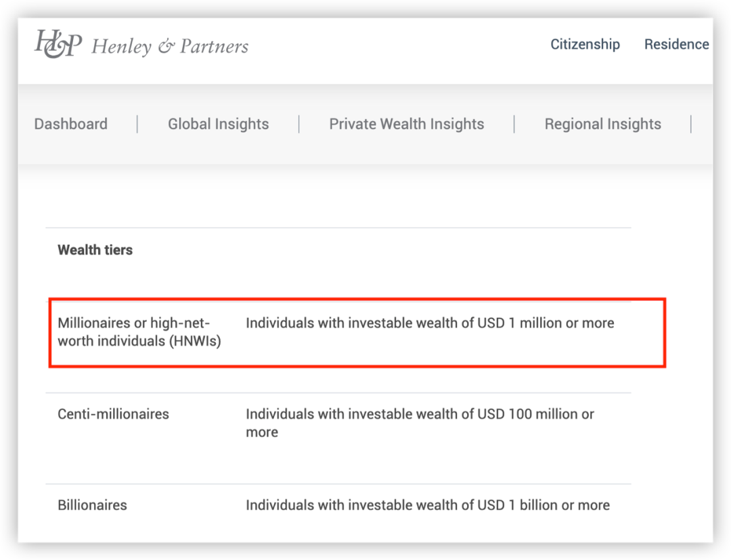
Task: Select the Centi-millionaires row label
Action: pyautogui.click(x=113, y=414)
